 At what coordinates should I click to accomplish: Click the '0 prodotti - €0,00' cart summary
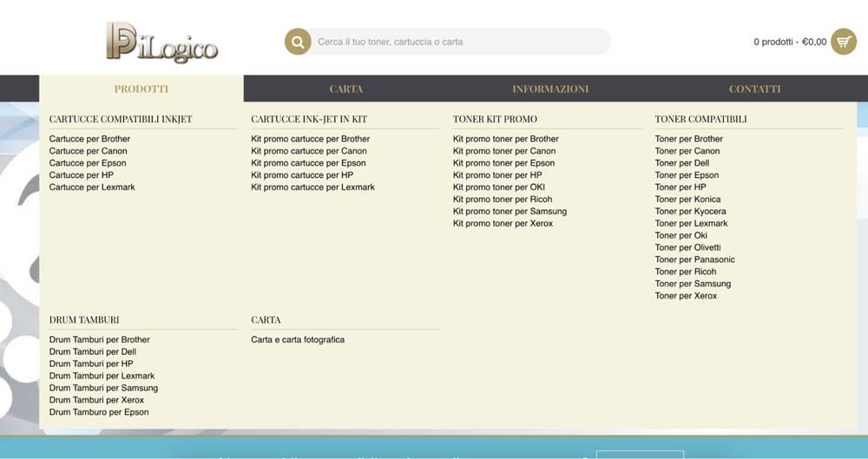coord(790,42)
